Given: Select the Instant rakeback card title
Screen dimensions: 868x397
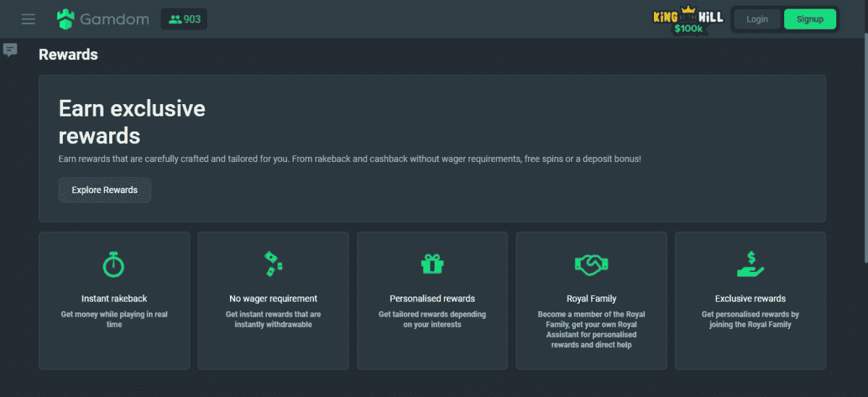Looking at the screenshot, I should [114, 299].
